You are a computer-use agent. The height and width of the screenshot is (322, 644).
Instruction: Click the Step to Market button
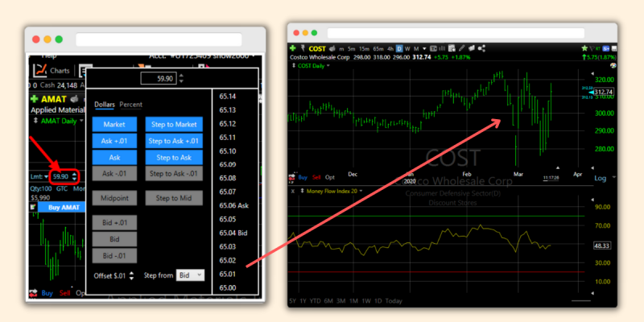tap(174, 125)
